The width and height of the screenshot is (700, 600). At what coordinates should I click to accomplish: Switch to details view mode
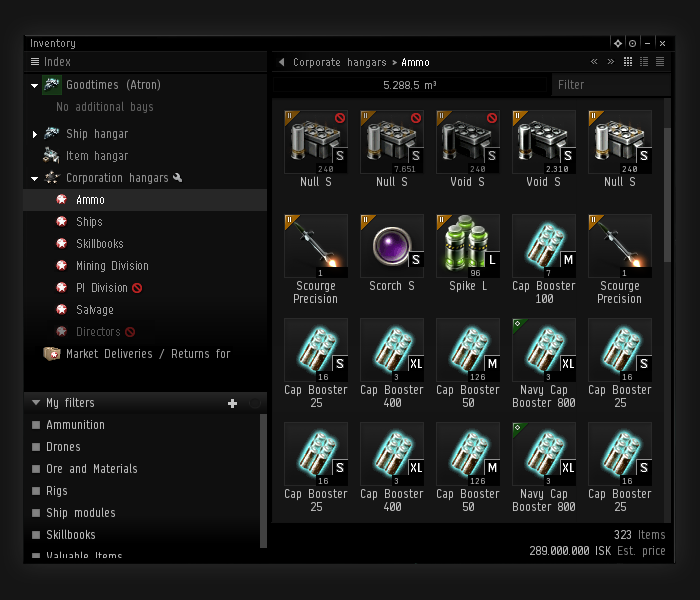click(x=644, y=62)
